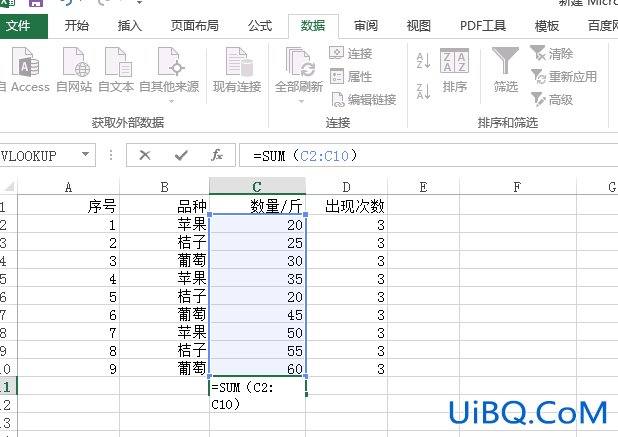Click cell with header 品种

coord(165,206)
